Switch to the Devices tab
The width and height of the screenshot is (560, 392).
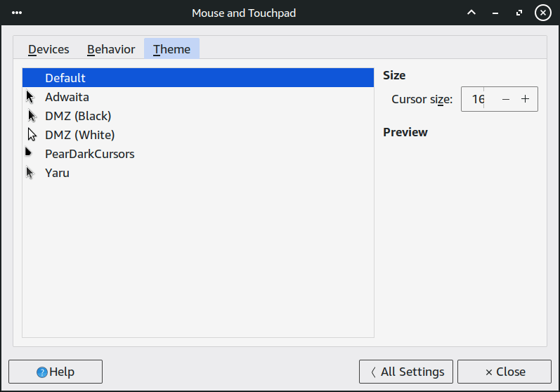[48, 49]
